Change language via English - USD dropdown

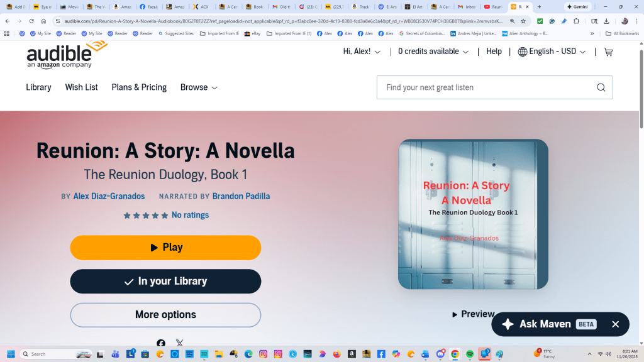click(552, 52)
